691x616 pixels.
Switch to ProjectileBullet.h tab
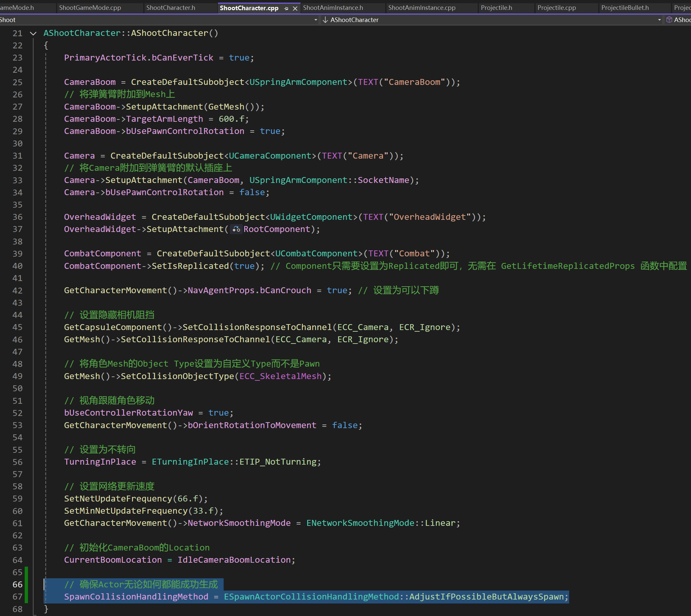pyautogui.click(x=625, y=8)
